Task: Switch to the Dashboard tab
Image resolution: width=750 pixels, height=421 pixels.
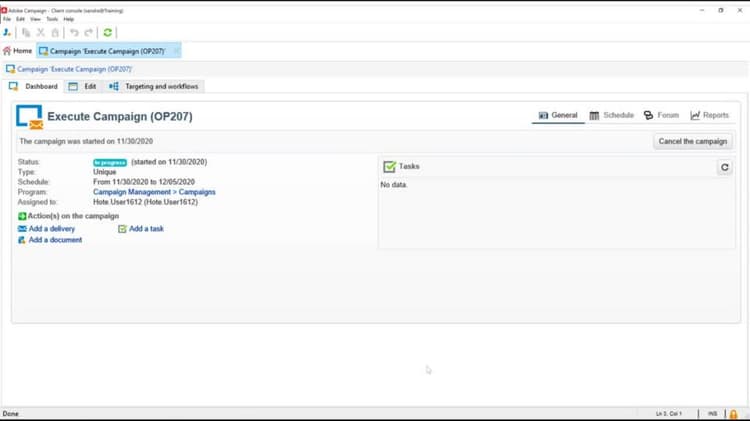Action: 33,87
